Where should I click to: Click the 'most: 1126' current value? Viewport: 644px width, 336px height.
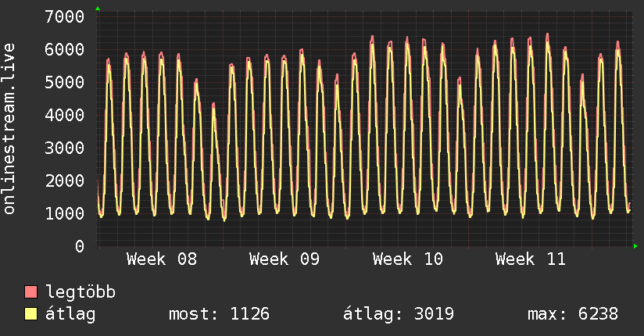219,315
